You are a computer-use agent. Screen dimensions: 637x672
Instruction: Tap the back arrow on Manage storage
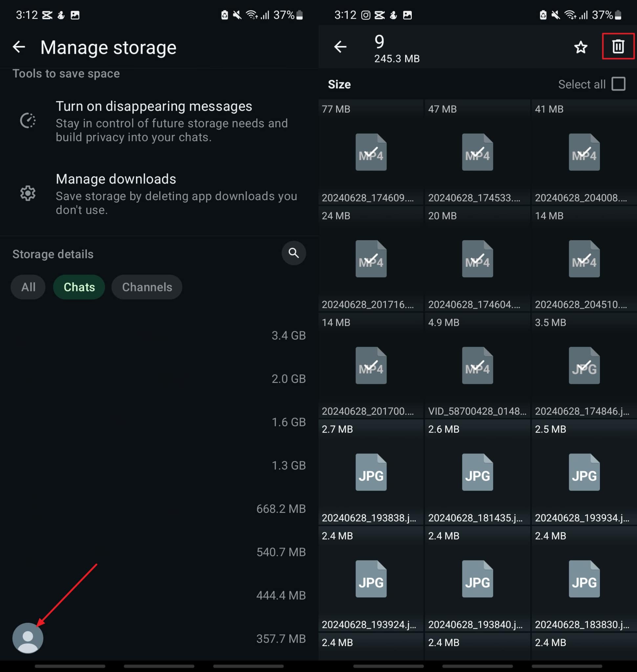pyautogui.click(x=19, y=47)
